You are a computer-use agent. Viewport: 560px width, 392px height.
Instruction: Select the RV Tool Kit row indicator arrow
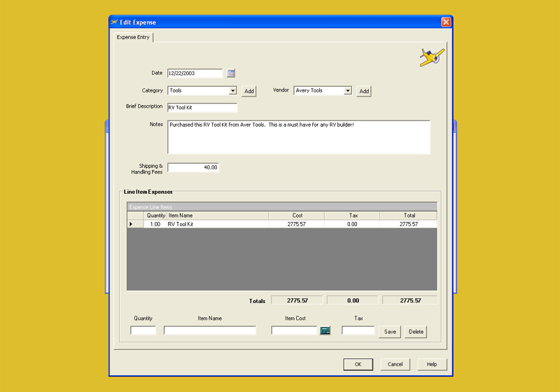(131, 225)
